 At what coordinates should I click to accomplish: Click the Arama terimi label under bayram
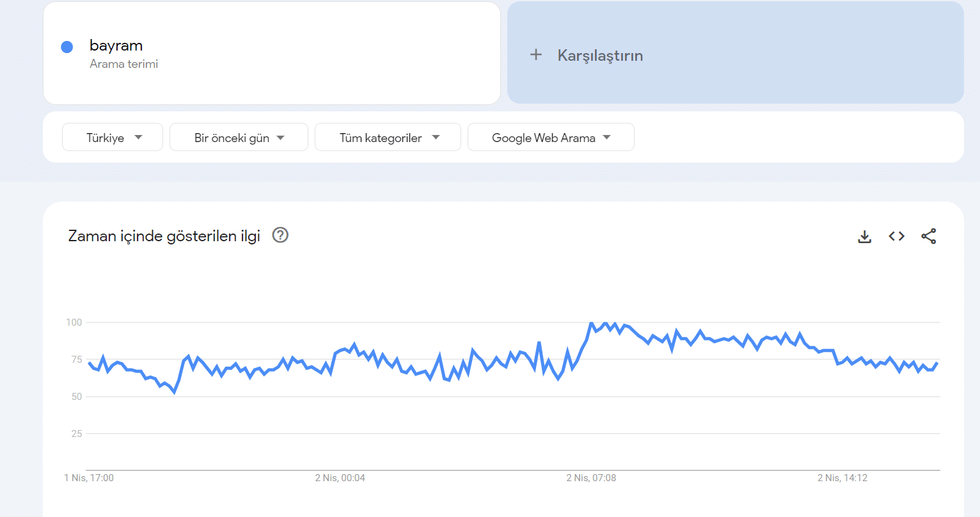(x=123, y=63)
